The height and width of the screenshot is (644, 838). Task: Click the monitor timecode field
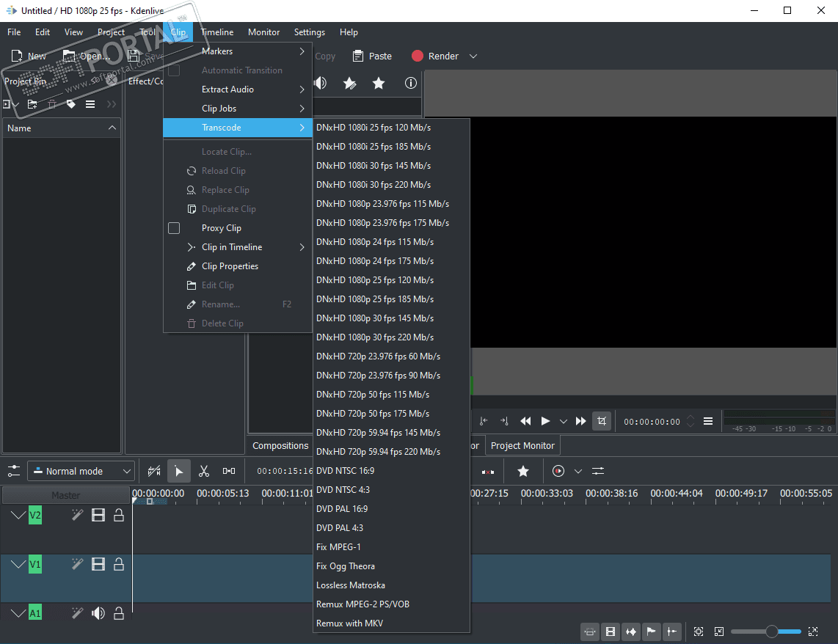652,421
